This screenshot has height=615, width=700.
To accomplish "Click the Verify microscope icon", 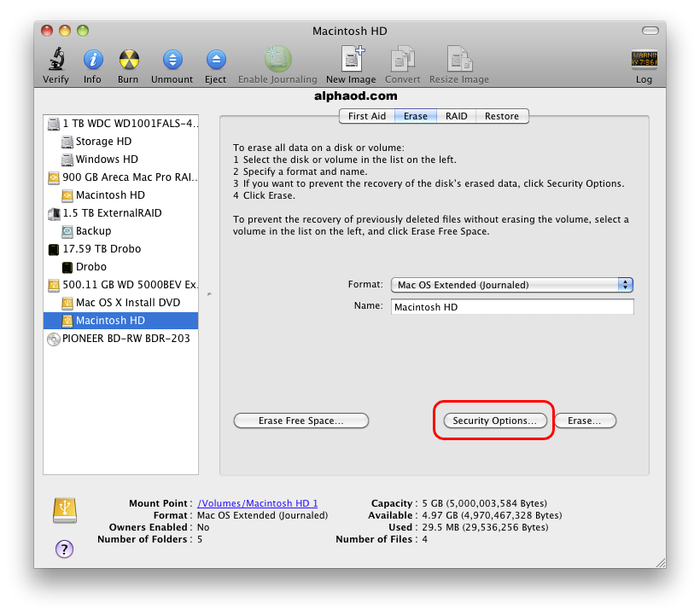I will (x=55, y=60).
